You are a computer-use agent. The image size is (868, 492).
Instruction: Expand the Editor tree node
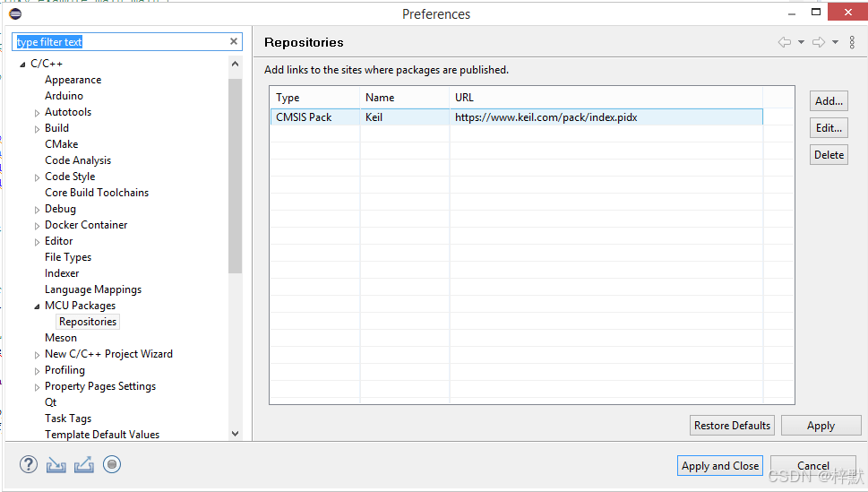[x=37, y=242]
